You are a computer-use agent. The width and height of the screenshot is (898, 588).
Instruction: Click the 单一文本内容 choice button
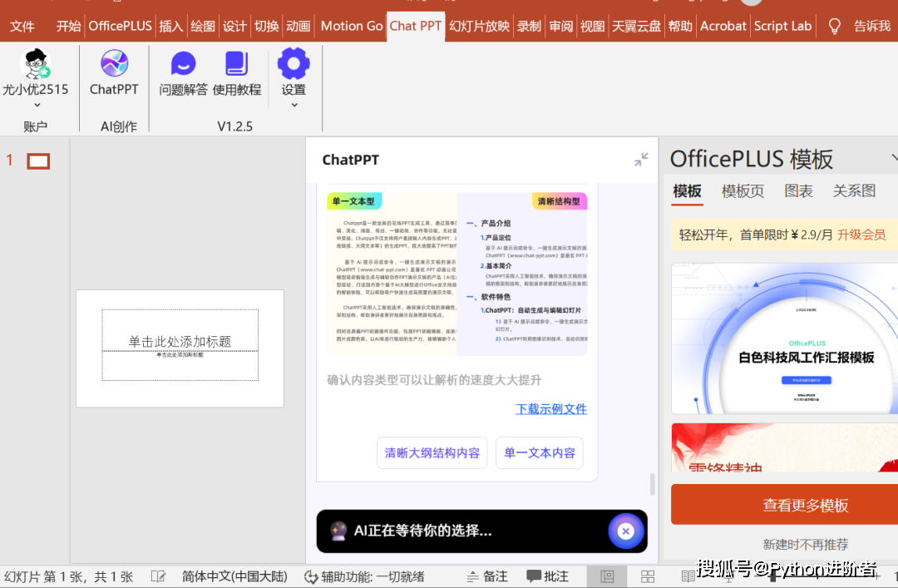pos(539,453)
